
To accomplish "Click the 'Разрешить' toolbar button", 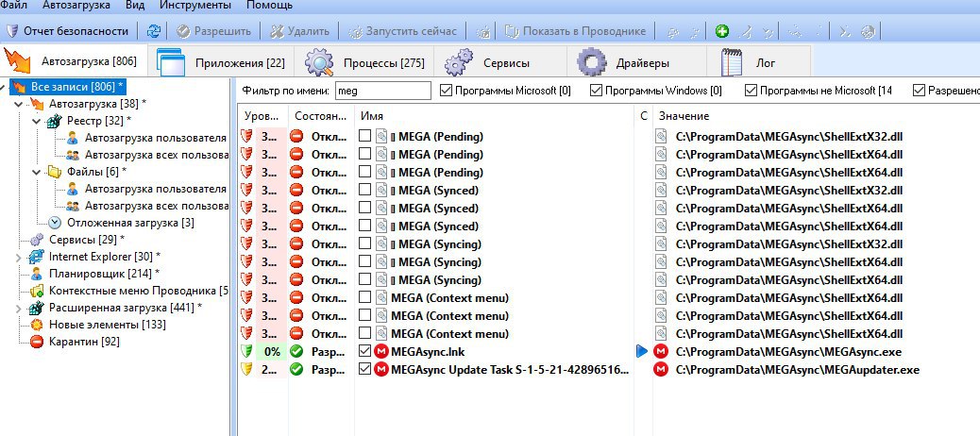I will 213,31.
